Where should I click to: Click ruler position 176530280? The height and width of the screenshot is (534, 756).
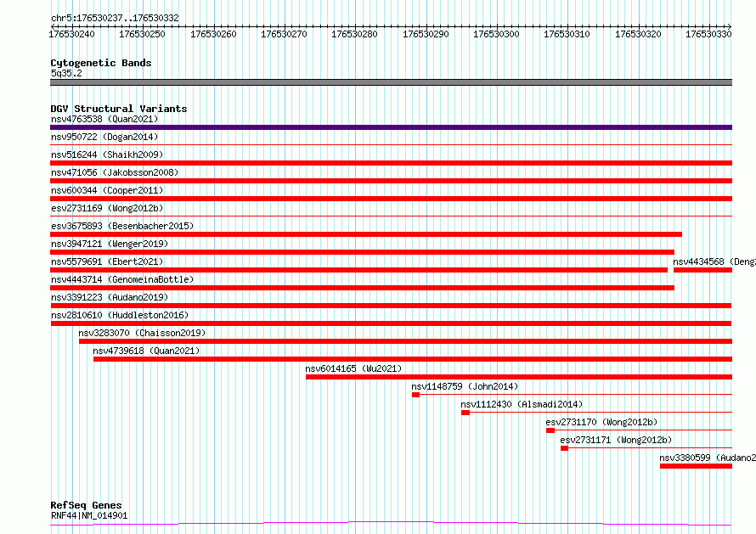click(354, 34)
